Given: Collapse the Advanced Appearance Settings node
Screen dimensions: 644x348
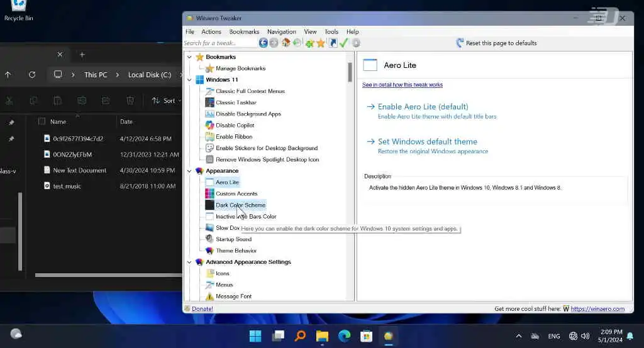Looking at the screenshot, I should tap(189, 262).
